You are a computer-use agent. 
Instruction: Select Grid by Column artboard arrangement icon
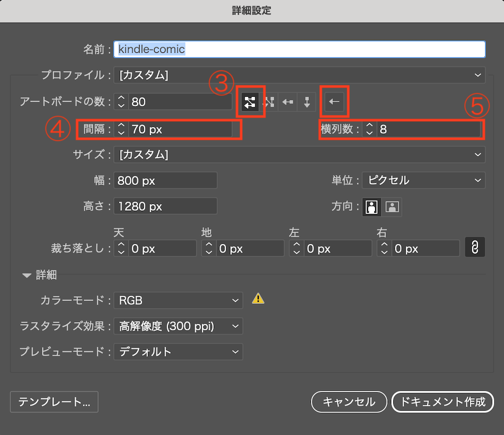[x=269, y=102]
